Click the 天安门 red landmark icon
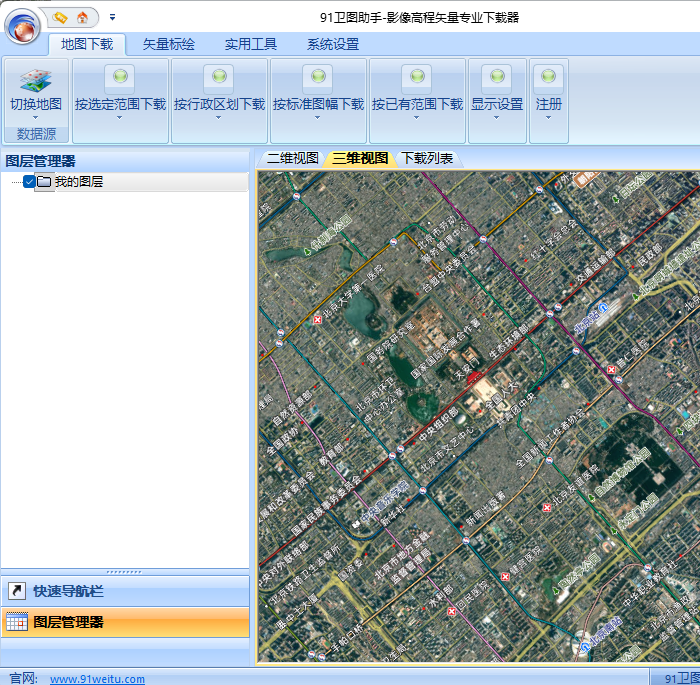The width and height of the screenshot is (700, 685). click(x=474, y=377)
